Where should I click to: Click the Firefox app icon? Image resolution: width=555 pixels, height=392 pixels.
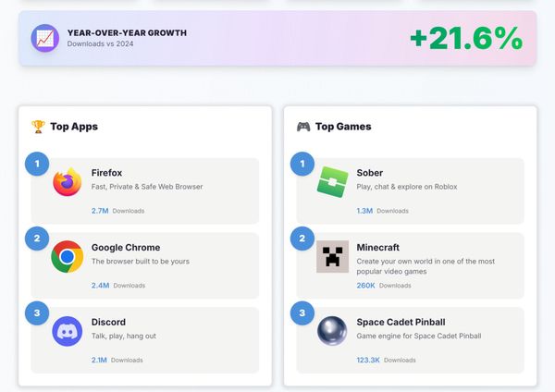click(68, 182)
